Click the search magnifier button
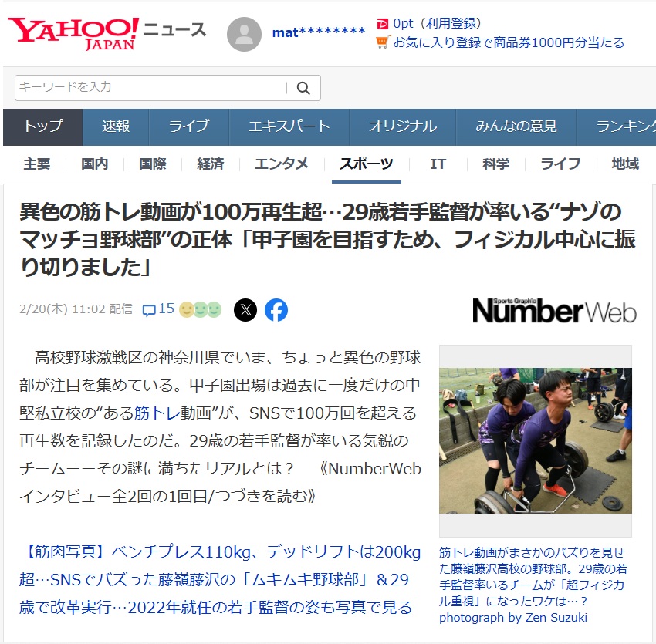This screenshot has height=644, width=656. [303, 88]
